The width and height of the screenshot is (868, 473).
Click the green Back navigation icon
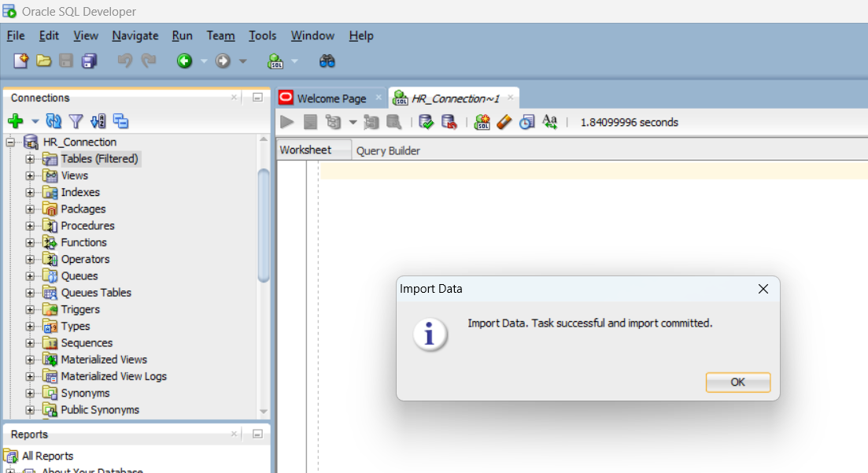point(184,61)
